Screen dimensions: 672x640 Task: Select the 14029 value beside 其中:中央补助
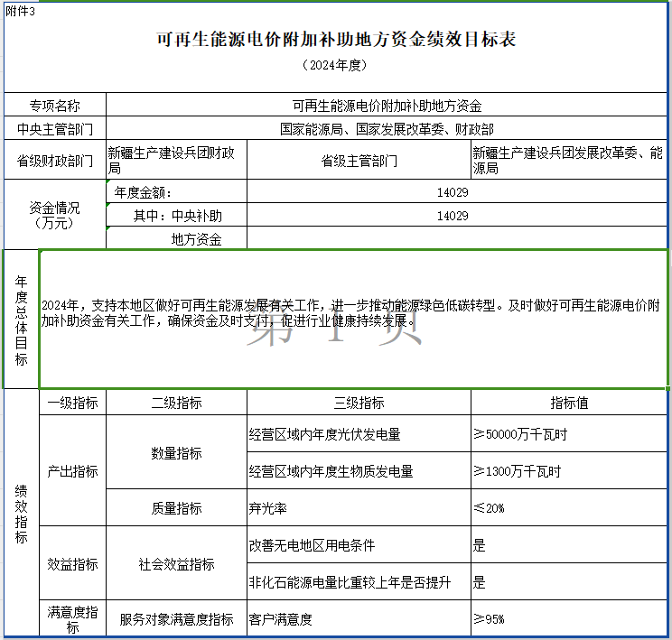pyautogui.click(x=452, y=216)
